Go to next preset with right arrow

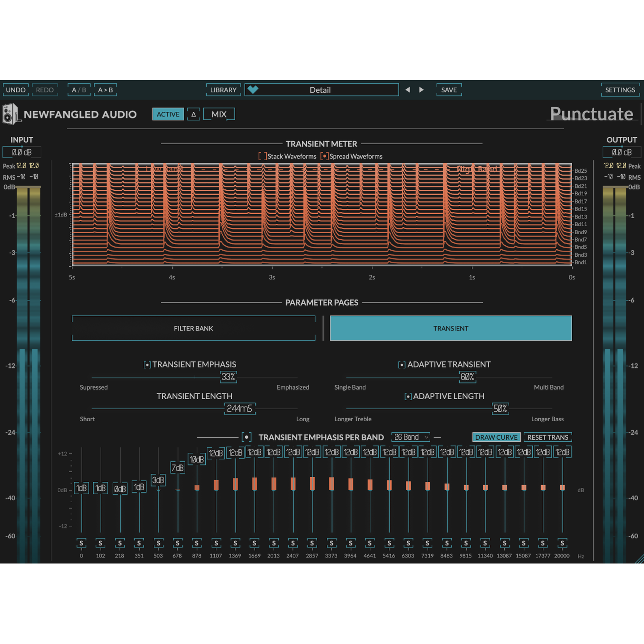[x=421, y=90]
